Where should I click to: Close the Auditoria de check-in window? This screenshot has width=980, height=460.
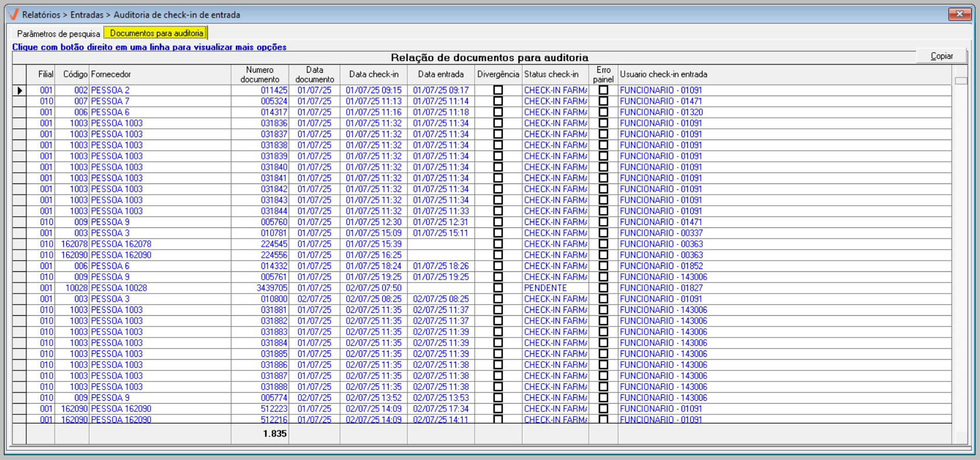[960, 14]
